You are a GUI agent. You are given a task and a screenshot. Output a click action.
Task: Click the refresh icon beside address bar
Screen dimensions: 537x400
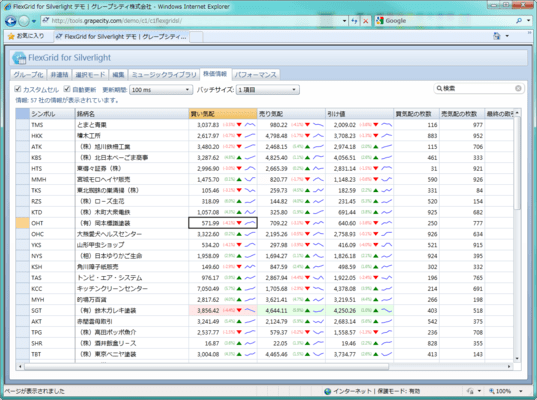click(x=354, y=21)
